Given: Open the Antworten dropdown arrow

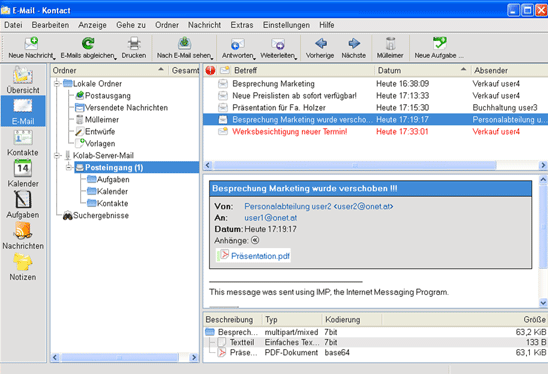Looking at the screenshot, I should pos(254,58).
